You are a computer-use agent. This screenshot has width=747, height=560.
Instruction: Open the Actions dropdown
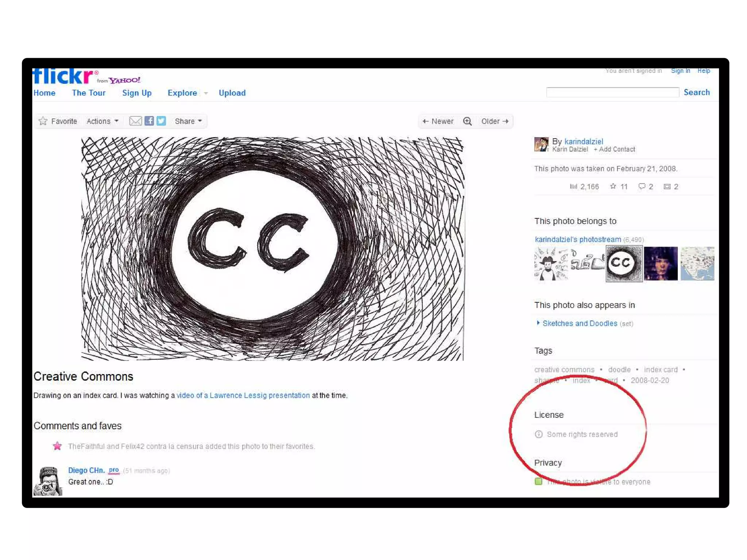102,121
